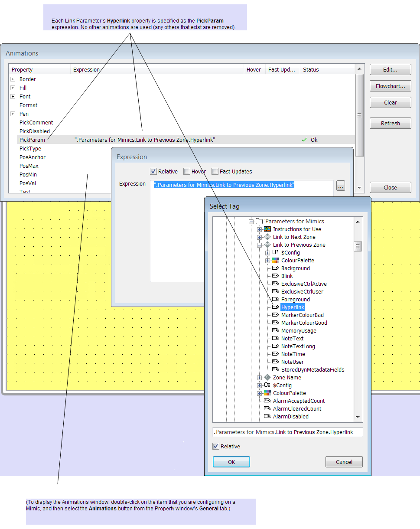Click the Link to Next Zone icon
This screenshot has height=529, width=420.
pyautogui.click(x=267, y=237)
